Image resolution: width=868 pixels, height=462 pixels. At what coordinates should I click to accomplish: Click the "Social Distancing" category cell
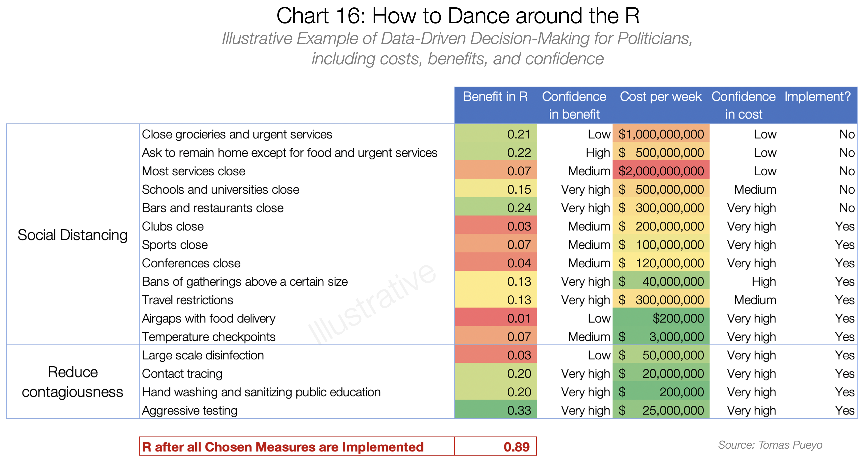73,235
